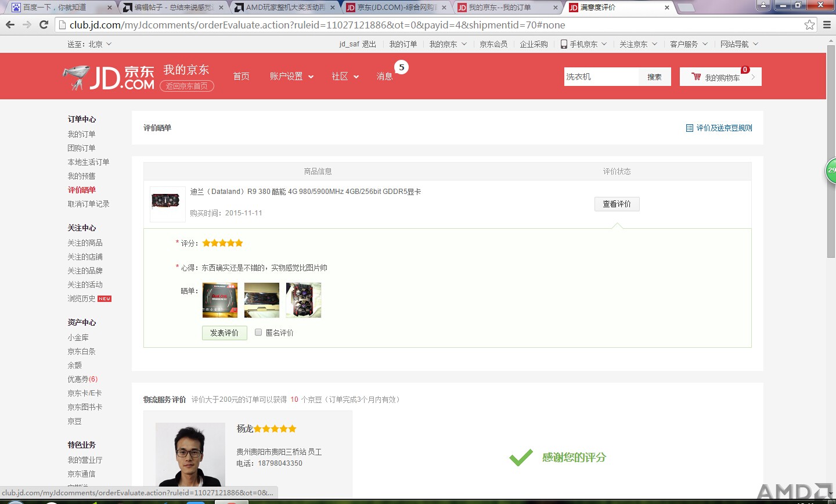Expand the 社区 menu
The image size is (836, 504).
(x=345, y=76)
